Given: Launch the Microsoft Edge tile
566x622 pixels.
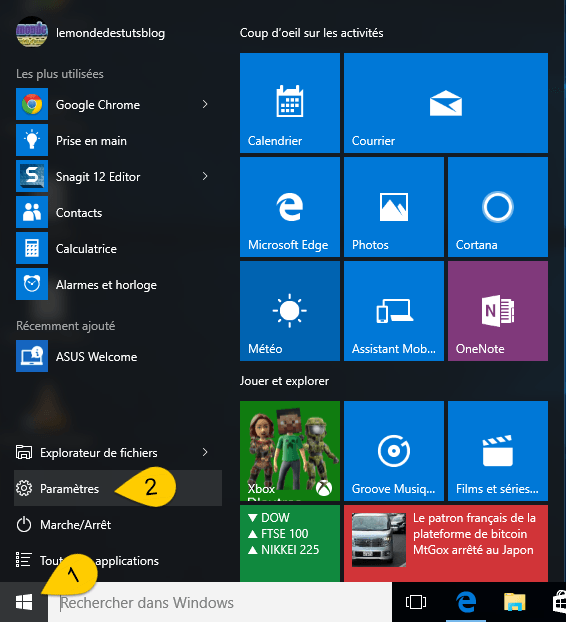Looking at the screenshot, I should pos(290,207).
